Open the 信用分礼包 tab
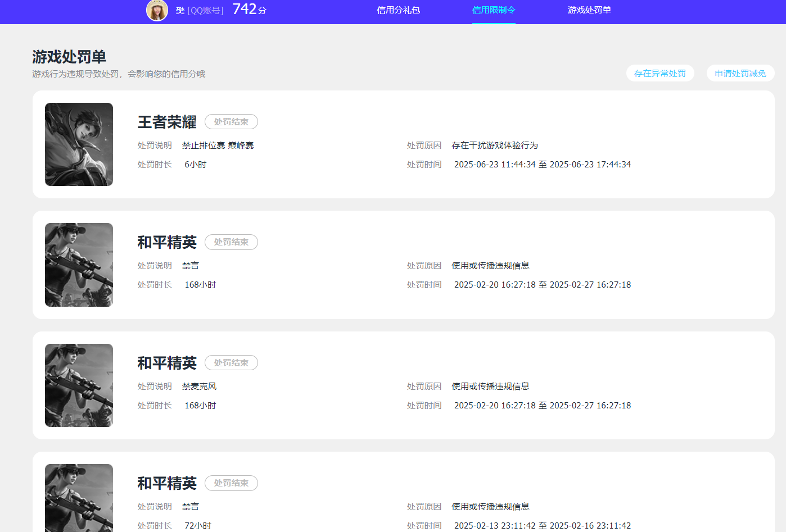786x532 pixels. (x=398, y=10)
